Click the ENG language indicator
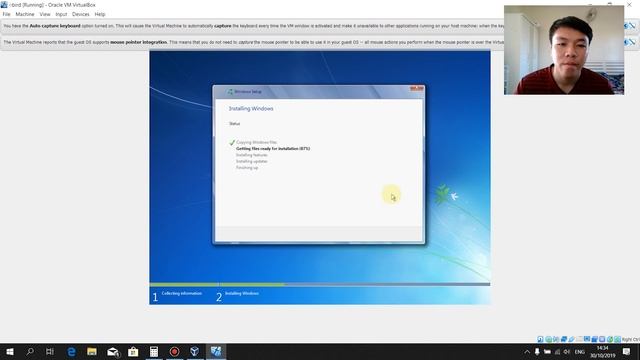This screenshot has width=640, height=360. click(x=580, y=351)
